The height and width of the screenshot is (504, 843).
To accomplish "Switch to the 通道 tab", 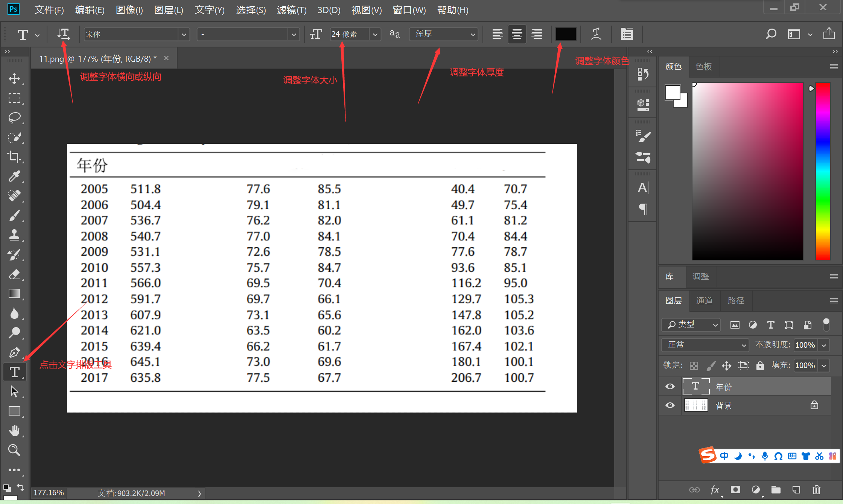I will [704, 300].
